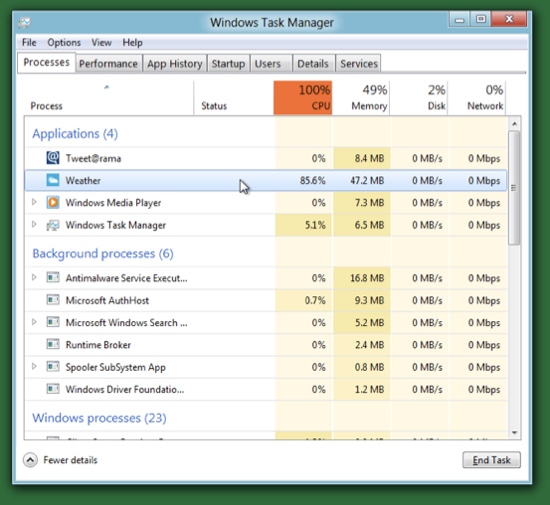Image resolution: width=550 pixels, height=505 pixels.
Task: Click the 8.4 MB memory value
Action: point(369,158)
